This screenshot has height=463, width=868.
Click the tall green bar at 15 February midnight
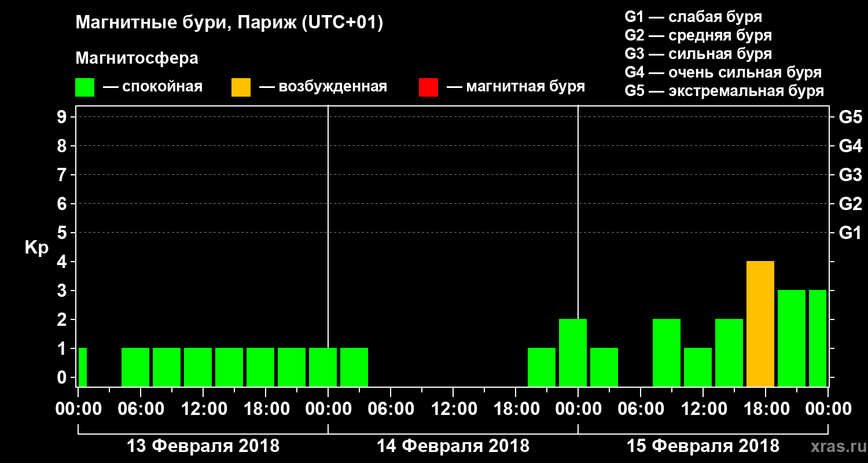[x=573, y=353]
